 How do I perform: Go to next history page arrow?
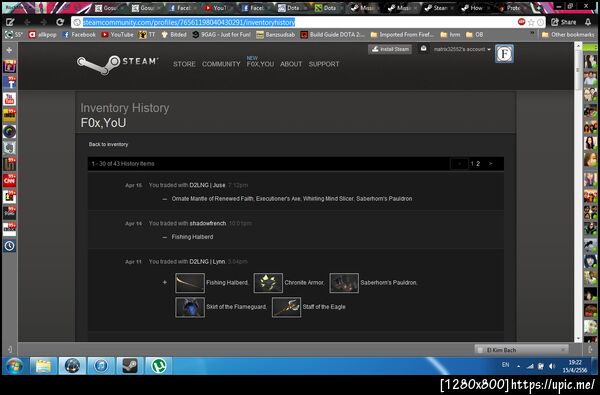(491, 163)
